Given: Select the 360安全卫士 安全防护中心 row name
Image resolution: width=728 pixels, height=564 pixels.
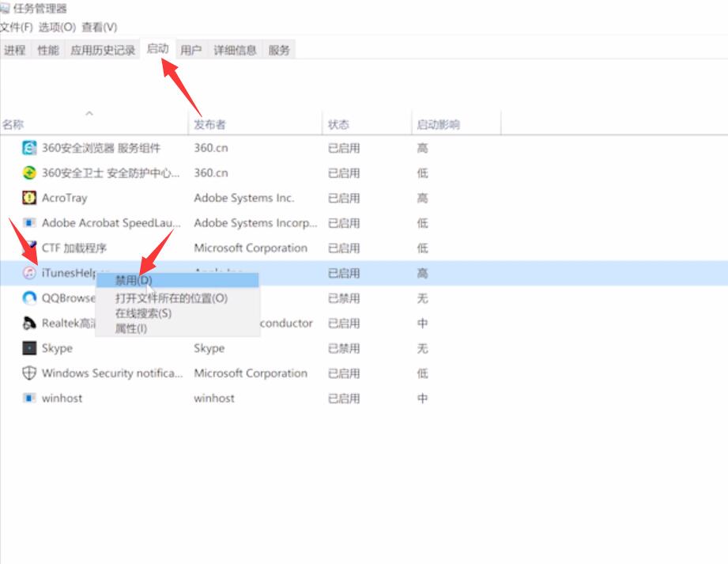Looking at the screenshot, I should [x=111, y=173].
